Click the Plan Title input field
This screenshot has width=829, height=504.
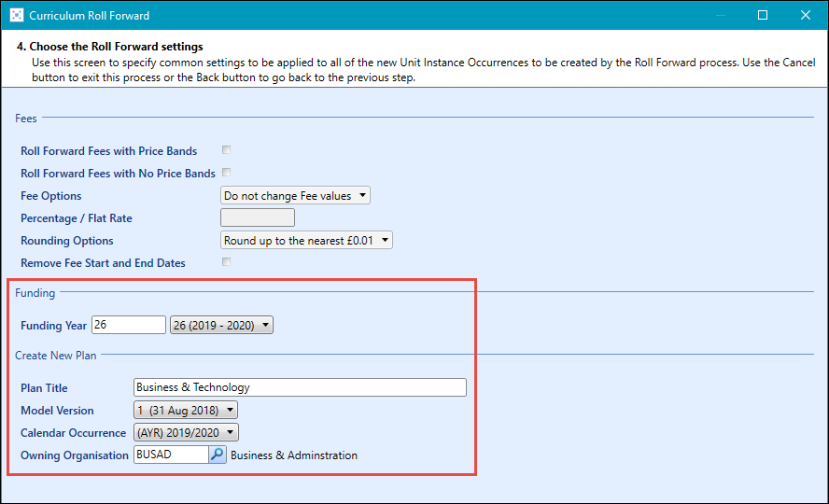pos(300,387)
